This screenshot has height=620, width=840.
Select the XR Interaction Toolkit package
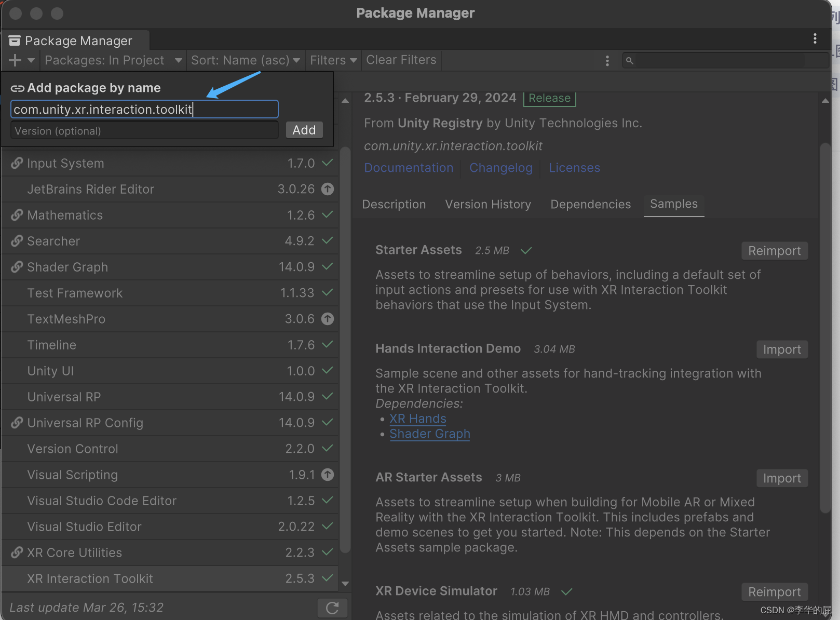click(170, 578)
